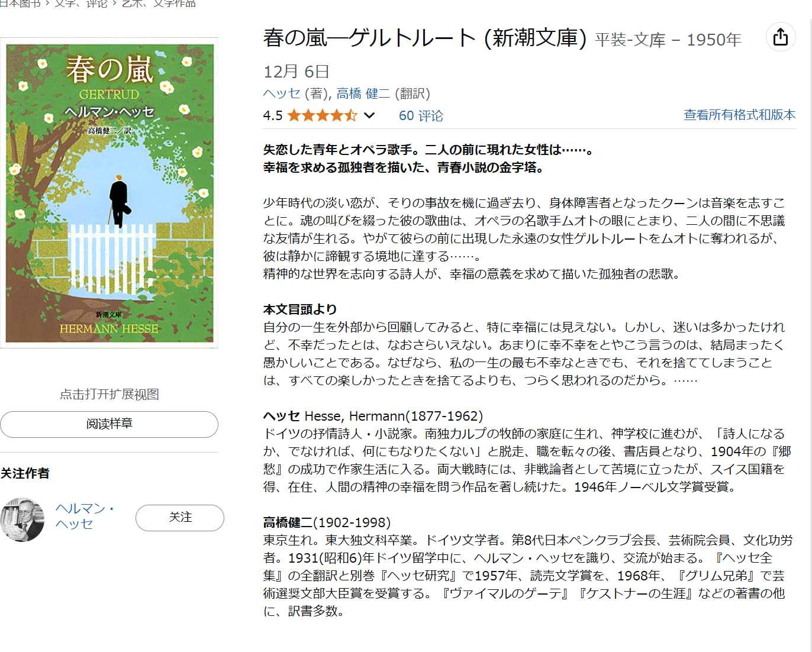Click the 4.5 rating number
812x652 pixels.
coord(273,115)
